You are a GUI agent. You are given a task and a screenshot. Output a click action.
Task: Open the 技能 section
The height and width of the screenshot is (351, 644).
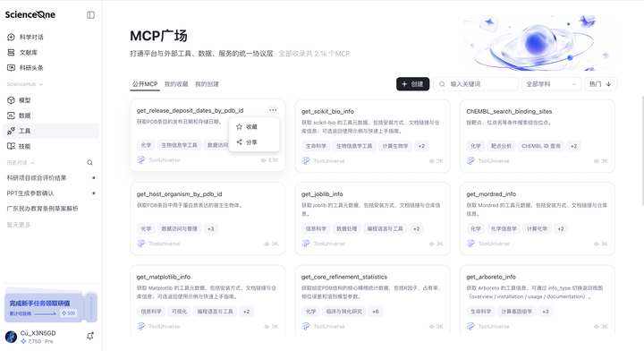coord(51,146)
